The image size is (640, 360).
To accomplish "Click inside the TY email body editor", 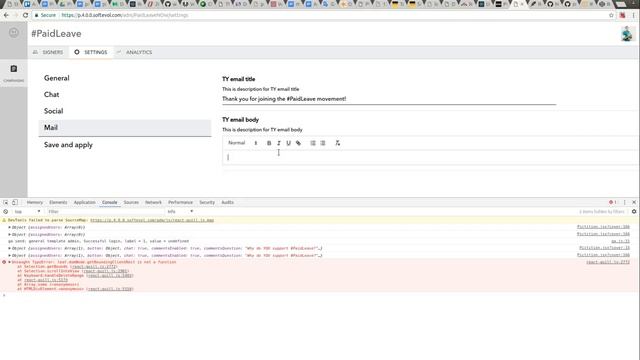I will pos(431,157).
